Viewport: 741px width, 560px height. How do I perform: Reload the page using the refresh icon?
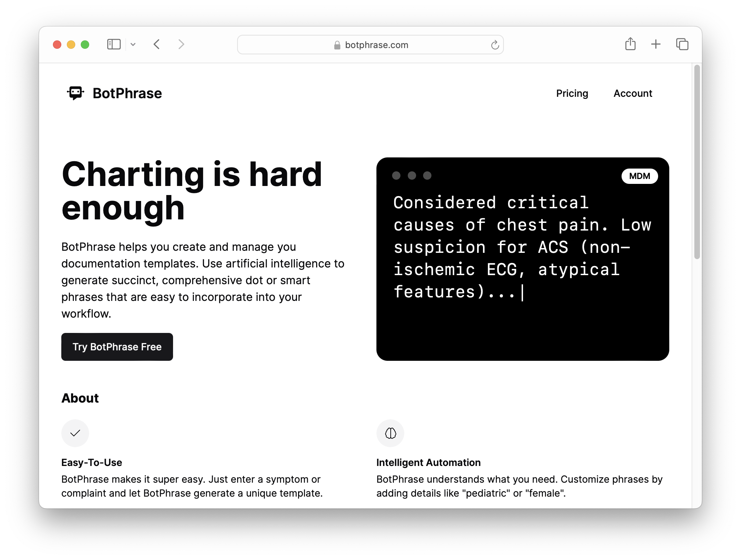tap(495, 45)
